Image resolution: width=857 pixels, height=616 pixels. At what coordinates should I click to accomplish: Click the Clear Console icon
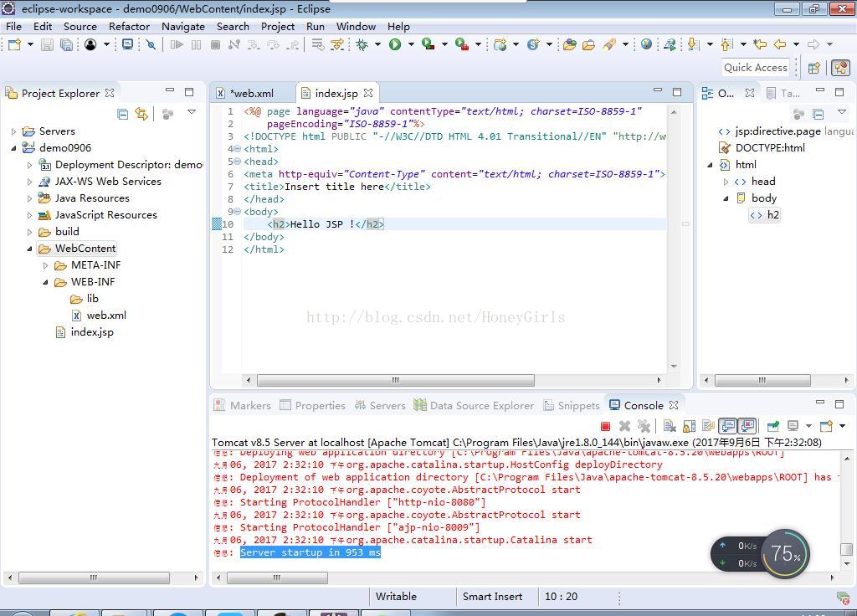pos(670,426)
